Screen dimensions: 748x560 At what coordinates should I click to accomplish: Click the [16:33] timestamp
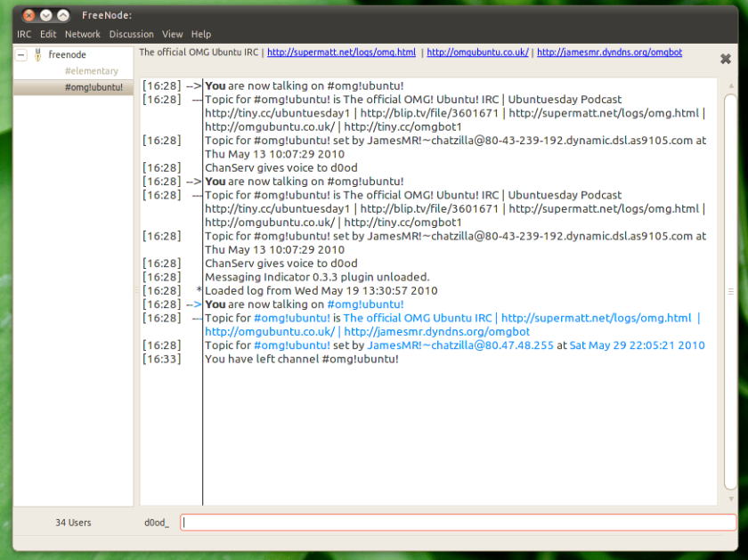162,359
